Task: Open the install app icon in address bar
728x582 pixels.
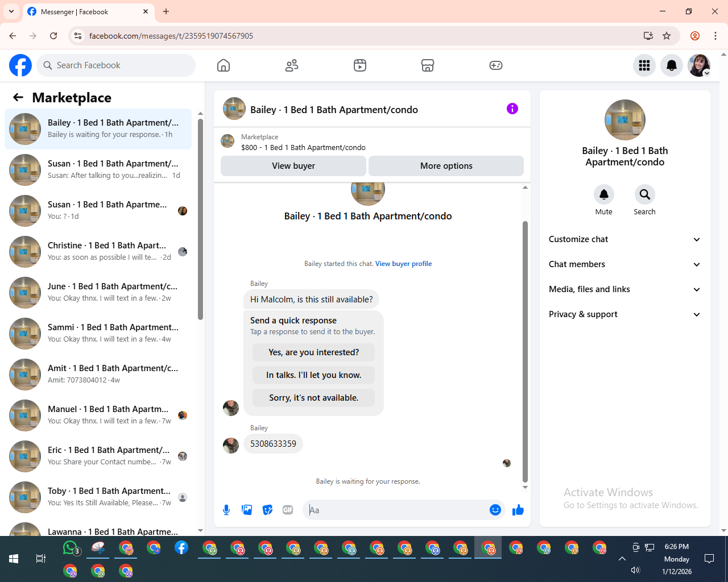Action: pos(648,36)
